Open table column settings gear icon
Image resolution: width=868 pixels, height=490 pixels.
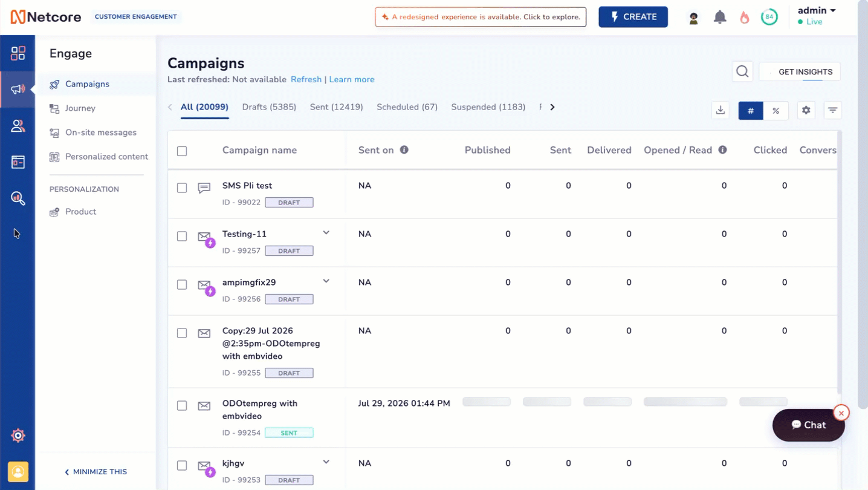(x=806, y=110)
